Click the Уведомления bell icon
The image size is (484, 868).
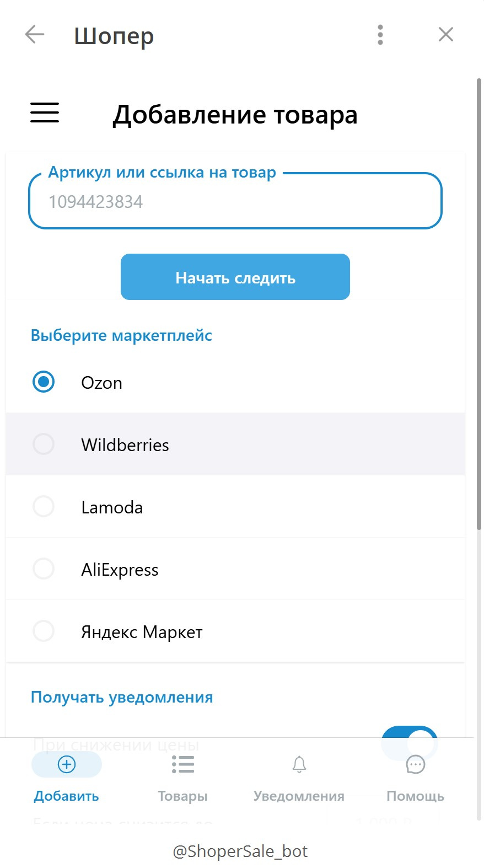pyautogui.click(x=299, y=764)
